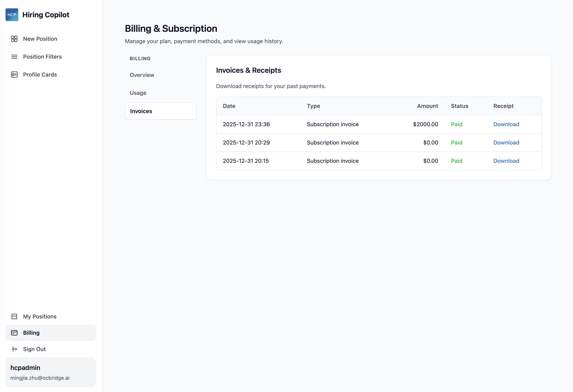The image size is (573, 392).
Task: Navigate to Position Filters
Action: click(42, 57)
